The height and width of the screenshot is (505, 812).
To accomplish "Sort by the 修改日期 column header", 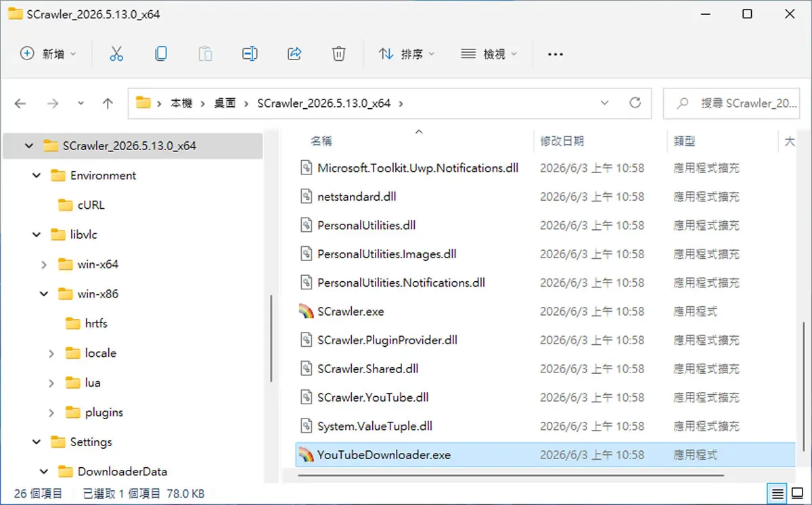I will click(562, 141).
